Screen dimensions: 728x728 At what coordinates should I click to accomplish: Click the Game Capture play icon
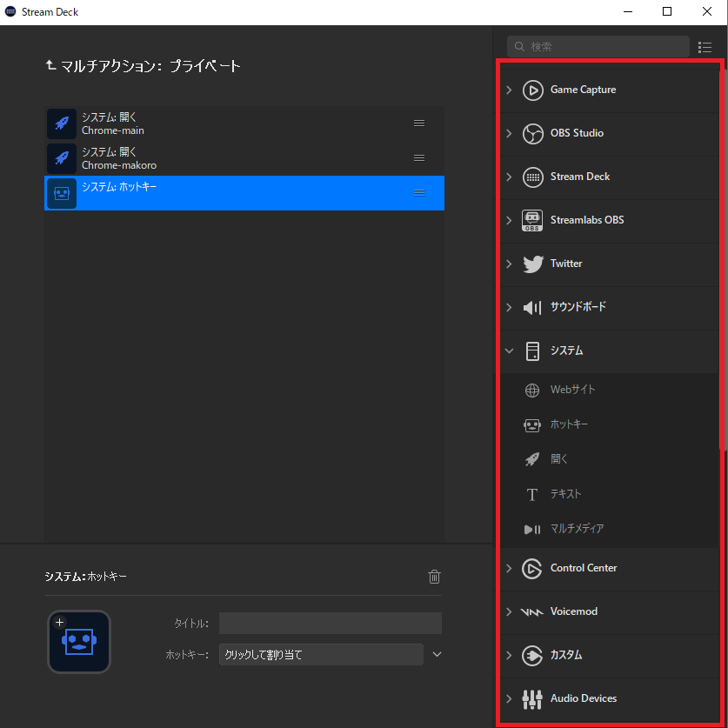532,90
